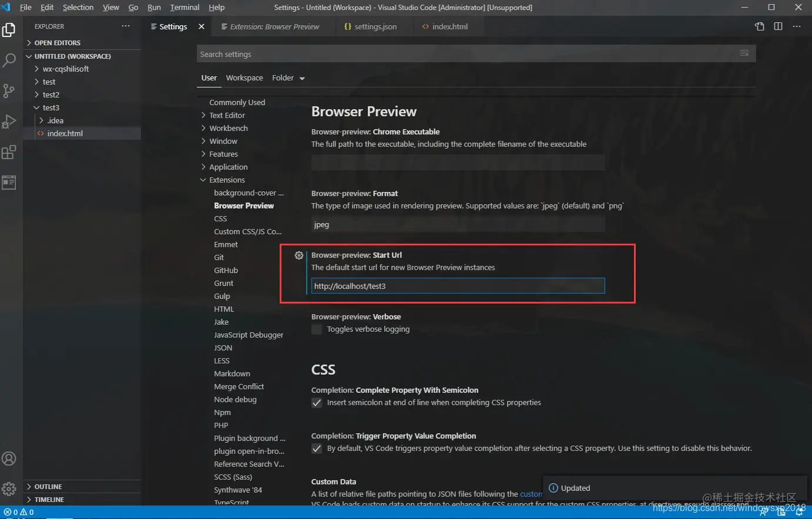Viewport: 812px width, 519px height.
Task: Uncheck Complete Property With Semicolon checkbox
Action: 317,403
